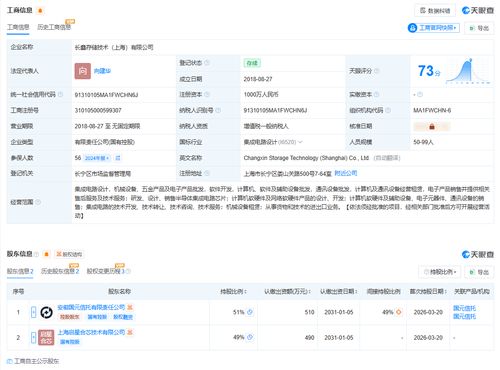Viewport: 500px width, 370px height.
Task: Click the score distribution curve chart
Action: click(x=468, y=71)
